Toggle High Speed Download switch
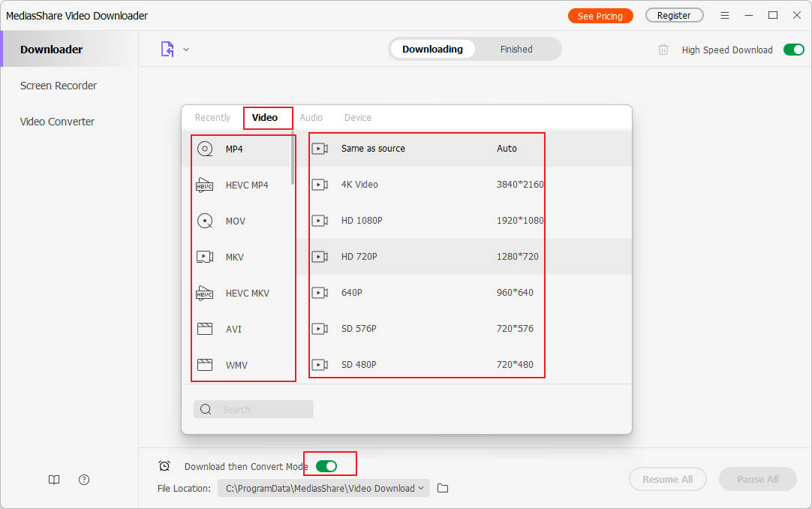The height and width of the screenshot is (509, 812). [x=793, y=50]
